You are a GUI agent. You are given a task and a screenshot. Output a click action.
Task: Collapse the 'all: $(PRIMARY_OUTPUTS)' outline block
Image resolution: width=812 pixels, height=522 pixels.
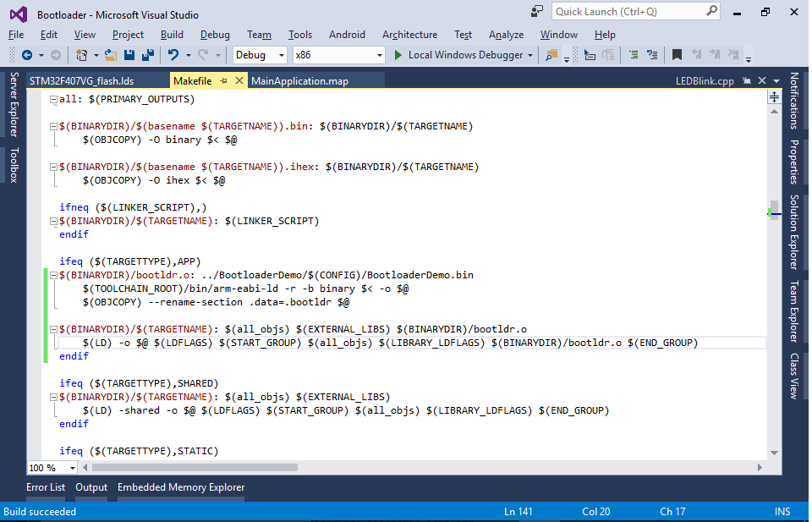click(53, 100)
